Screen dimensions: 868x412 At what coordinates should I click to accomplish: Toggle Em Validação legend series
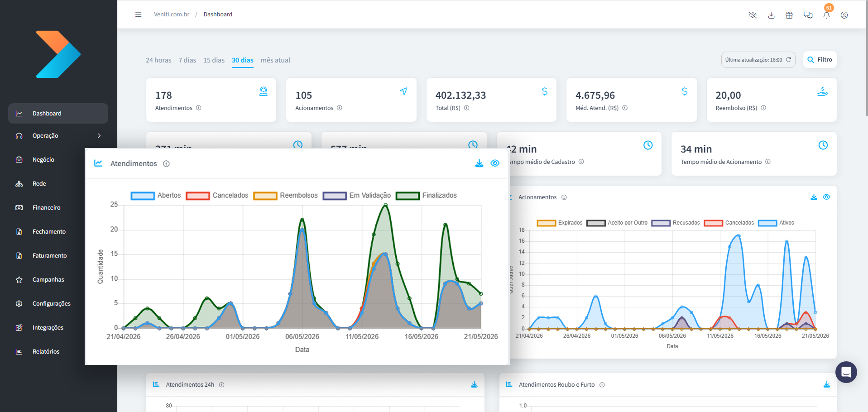point(357,196)
